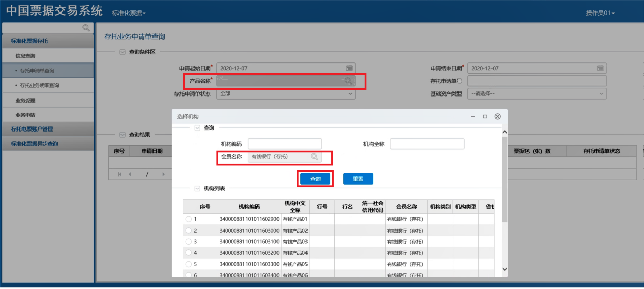Image resolution: width=644 pixels, height=289 pixels.
Task: Click the 机构类别 column header
Action: click(x=440, y=207)
